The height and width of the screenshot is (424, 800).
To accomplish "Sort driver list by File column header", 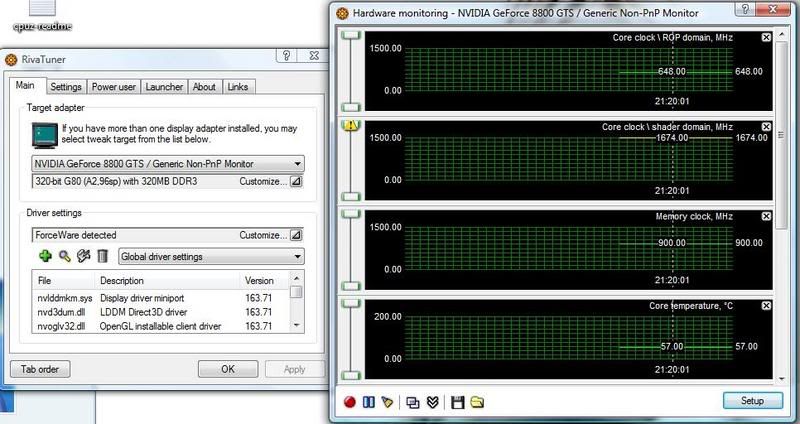I will point(64,280).
